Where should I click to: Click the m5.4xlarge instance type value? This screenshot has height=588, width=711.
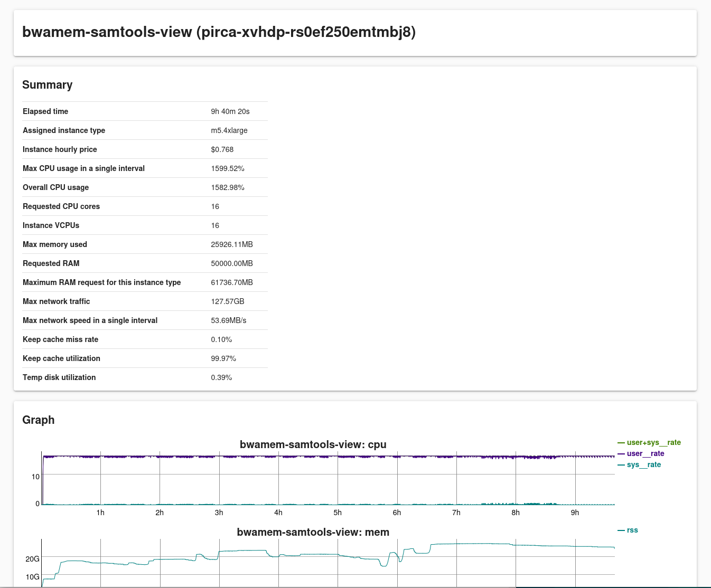[x=229, y=130]
